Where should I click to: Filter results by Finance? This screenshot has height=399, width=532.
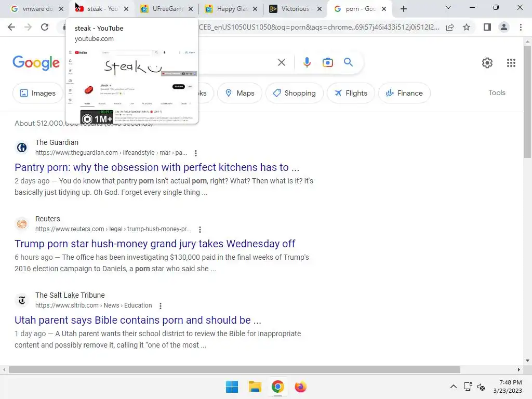(x=404, y=93)
